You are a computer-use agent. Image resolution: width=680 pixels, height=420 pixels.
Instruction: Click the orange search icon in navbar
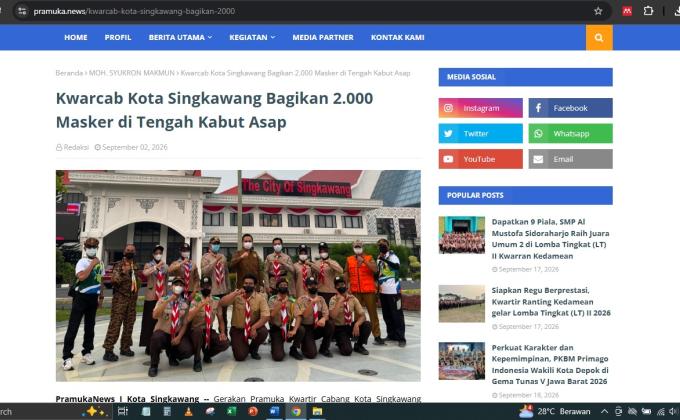click(599, 38)
